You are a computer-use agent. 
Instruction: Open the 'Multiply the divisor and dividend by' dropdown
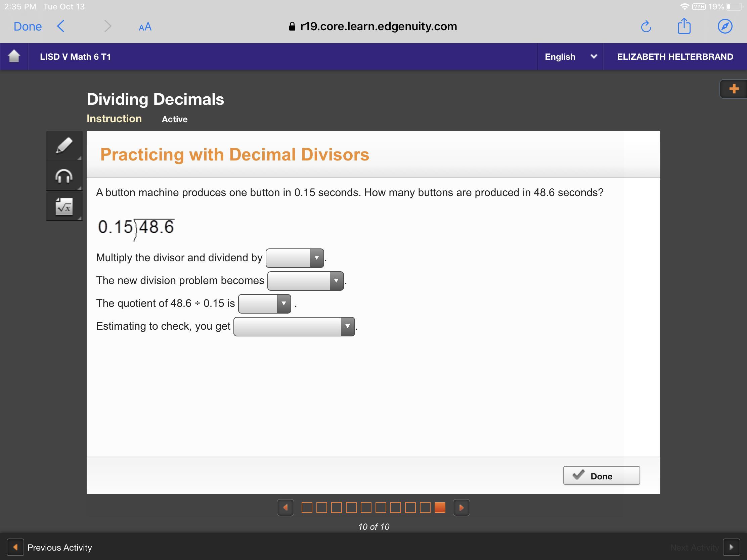click(x=295, y=258)
